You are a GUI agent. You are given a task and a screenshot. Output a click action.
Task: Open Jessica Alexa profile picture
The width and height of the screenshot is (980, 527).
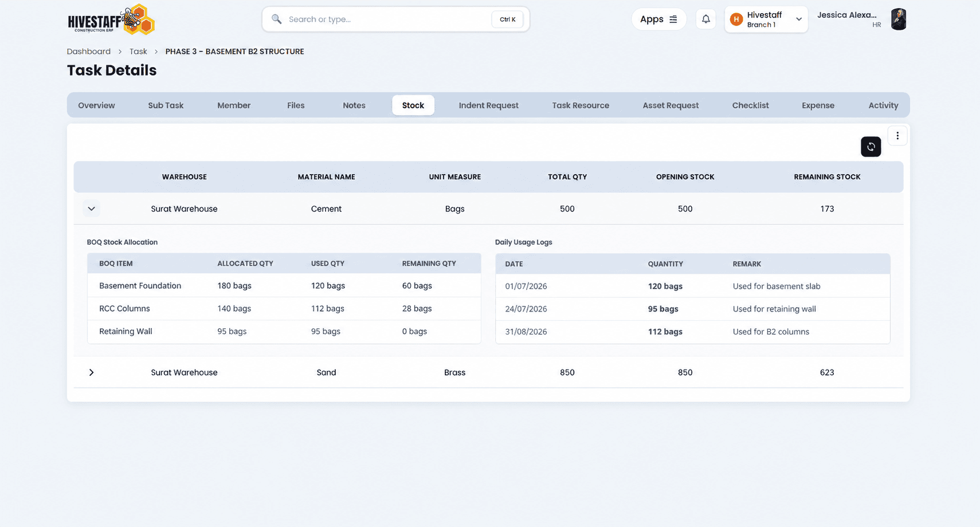tap(898, 19)
